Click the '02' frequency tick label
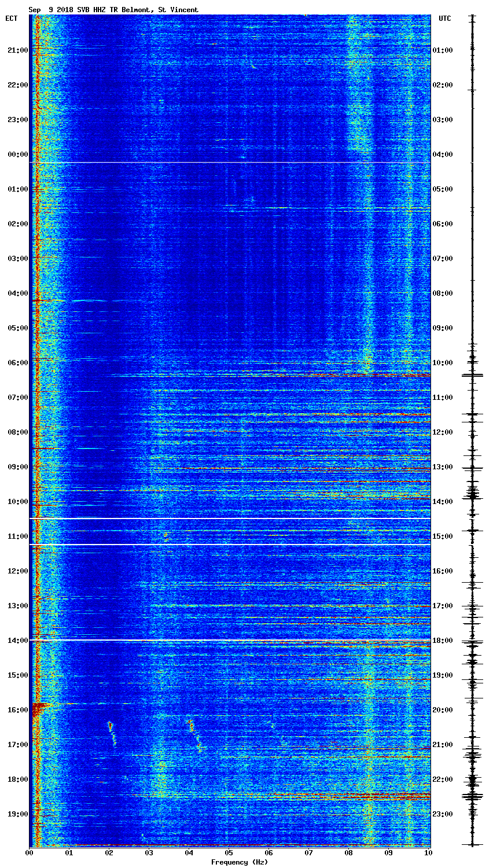This screenshot has width=493, height=868. point(109,853)
